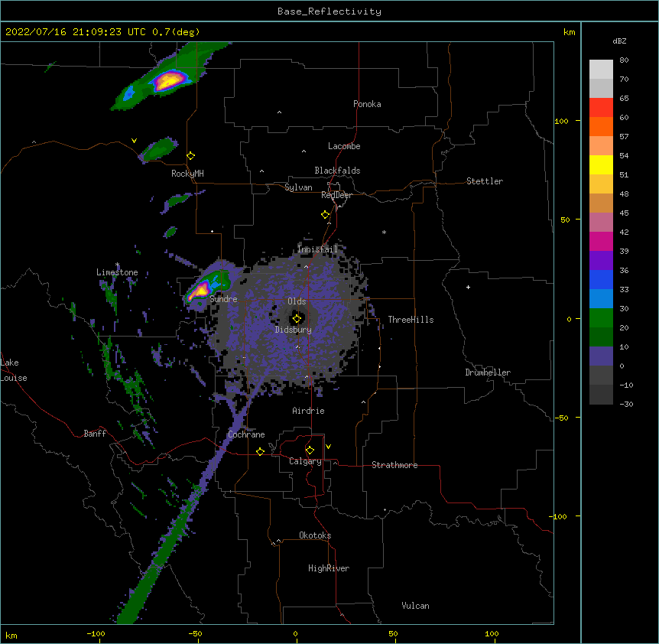Pick the green 30 dBZ legend swatch
The width and height of the screenshot is (659, 644).
(x=601, y=318)
